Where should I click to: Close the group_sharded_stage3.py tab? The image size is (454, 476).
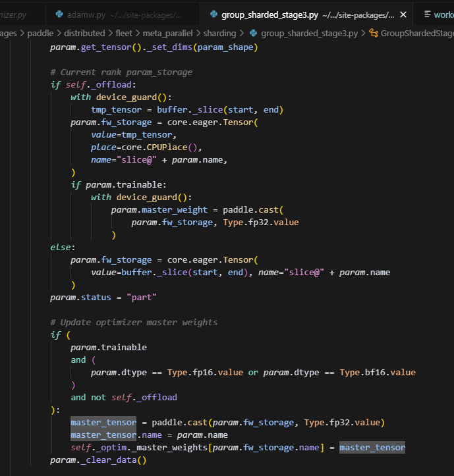tap(403, 14)
